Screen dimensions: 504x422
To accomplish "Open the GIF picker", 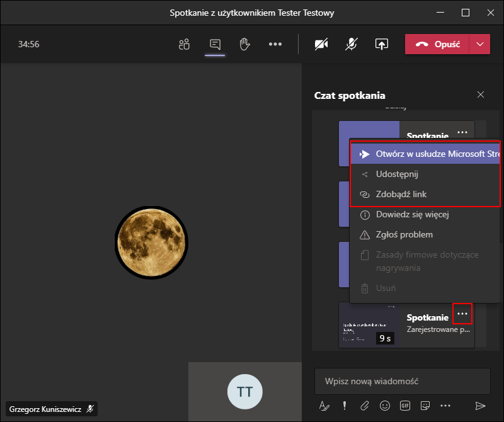I will (405, 406).
